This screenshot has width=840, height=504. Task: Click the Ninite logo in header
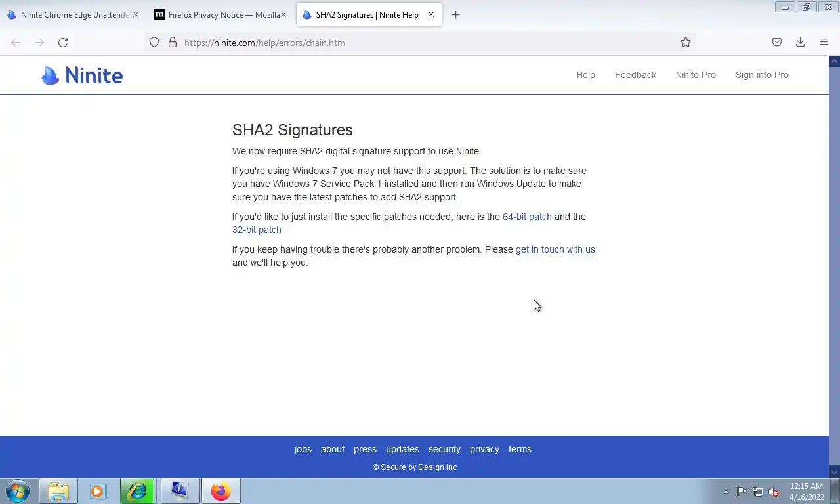point(82,75)
